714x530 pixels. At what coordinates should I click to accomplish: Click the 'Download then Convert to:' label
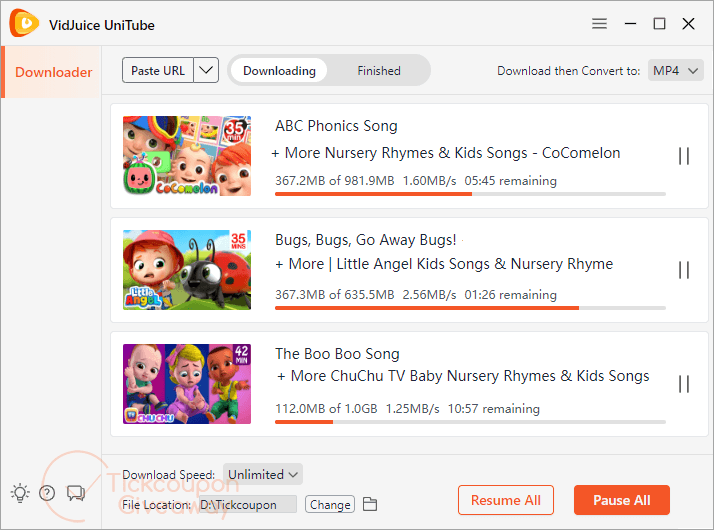tap(568, 71)
